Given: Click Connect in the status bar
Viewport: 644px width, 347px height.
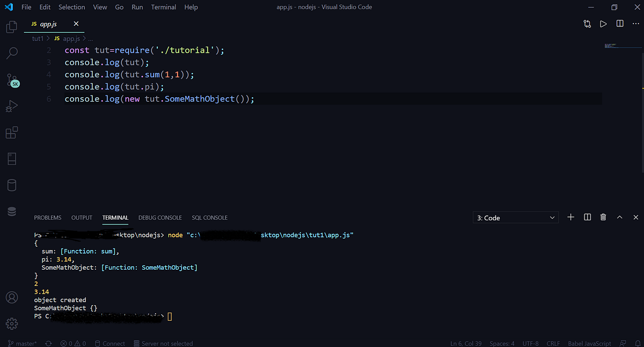Looking at the screenshot, I should click(110, 343).
